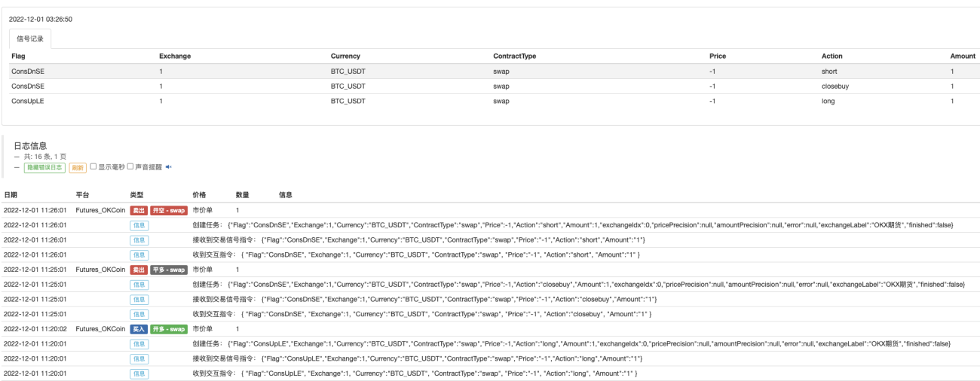The image size is (980, 381).
Task: Click the long action cell
Action: (x=828, y=101)
